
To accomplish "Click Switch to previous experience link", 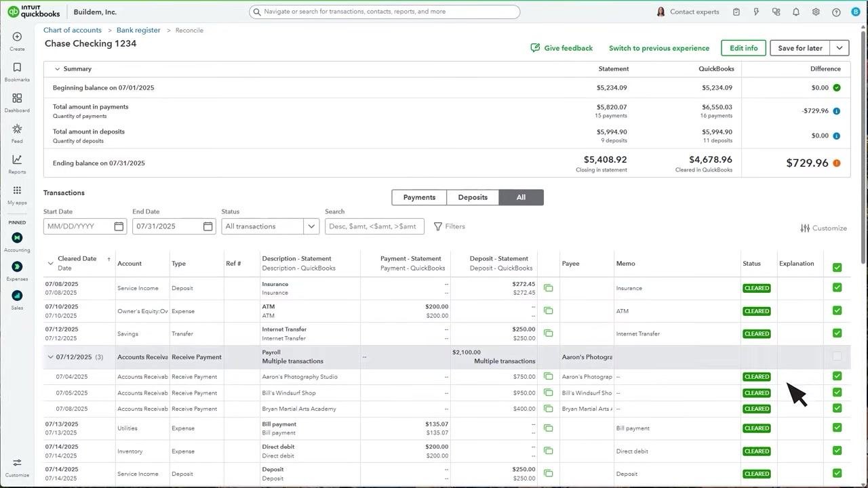I will pyautogui.click(x=659, y=48).
